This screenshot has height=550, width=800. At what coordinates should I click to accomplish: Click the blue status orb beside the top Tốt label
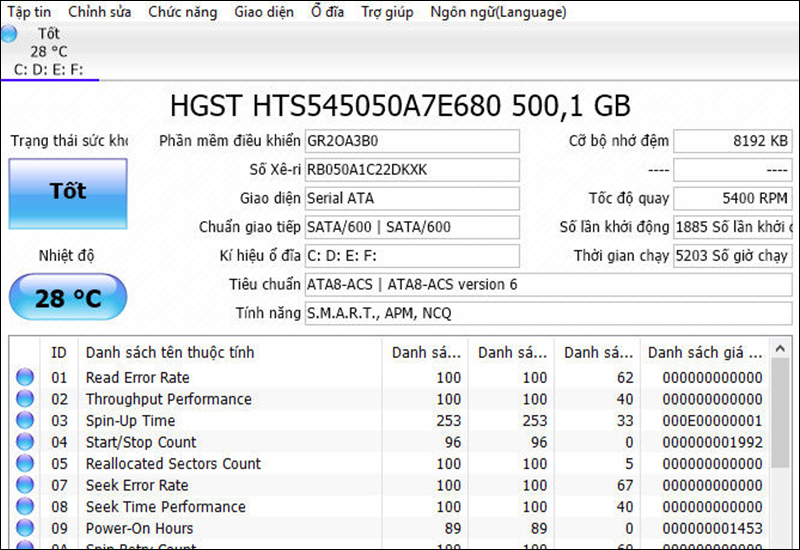[9, 34]
